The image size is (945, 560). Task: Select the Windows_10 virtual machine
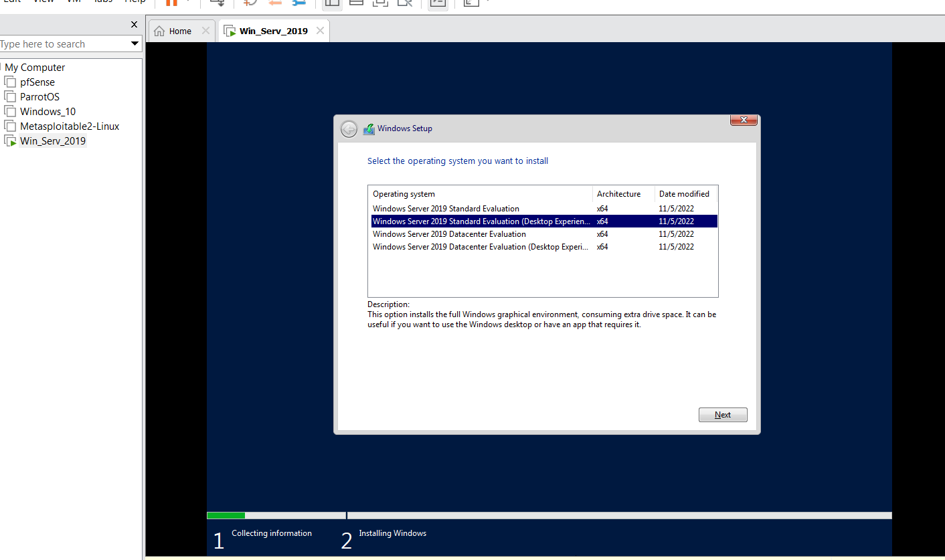(x=48, y=112)
